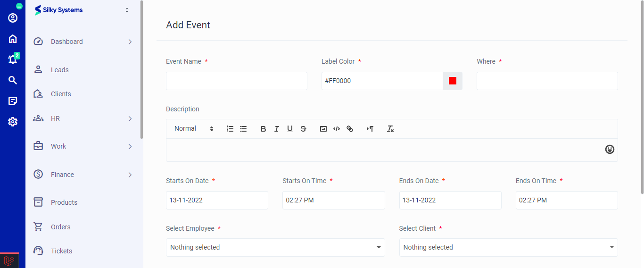Open the emoji picker in description
The width and height of the screenshot is (644, 268).
[x=610, y=149]
